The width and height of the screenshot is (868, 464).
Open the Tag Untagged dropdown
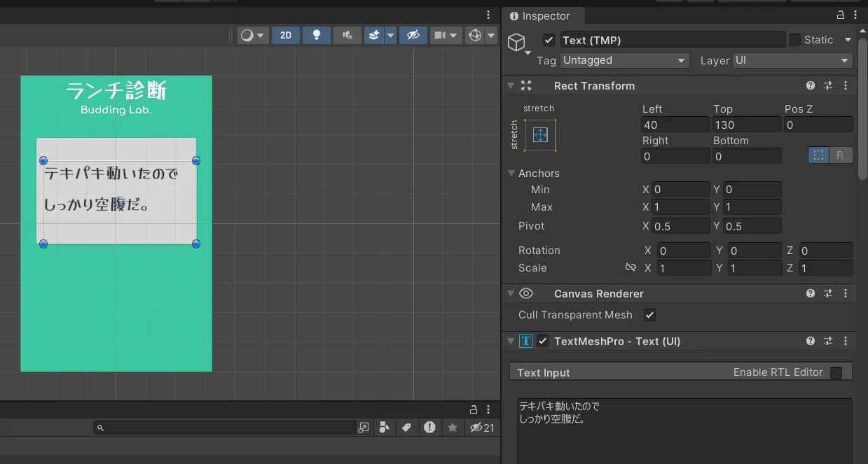[624, 60]
